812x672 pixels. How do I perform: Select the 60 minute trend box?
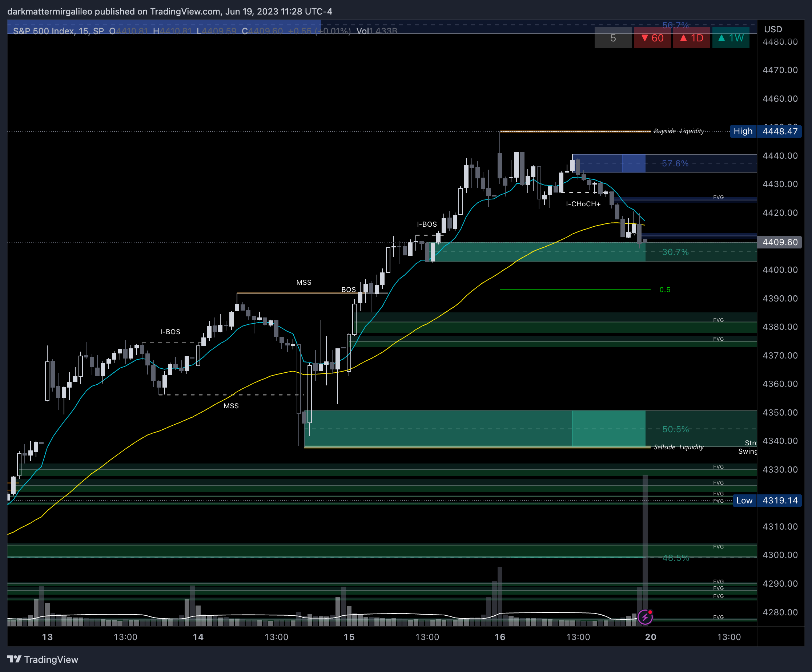pyautogui.click(x=652, y=38)
